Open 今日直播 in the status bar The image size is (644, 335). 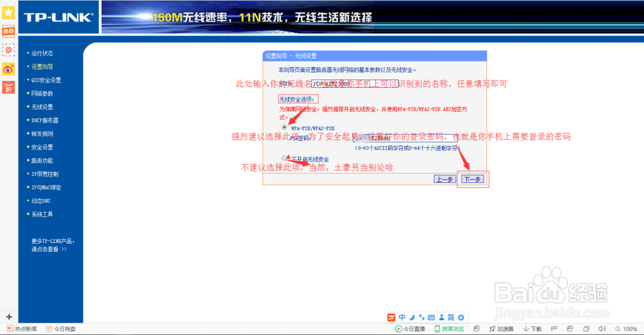tap(410, 329)
